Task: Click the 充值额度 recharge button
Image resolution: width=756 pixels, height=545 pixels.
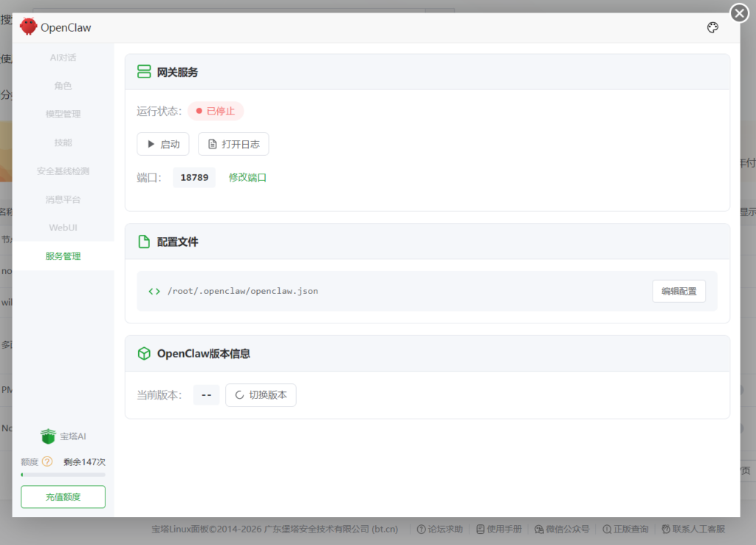Action: point(63,496)
